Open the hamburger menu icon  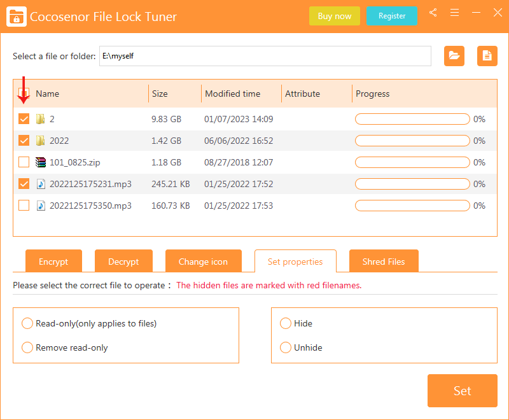pyautogui.click(x=454, y=13)
